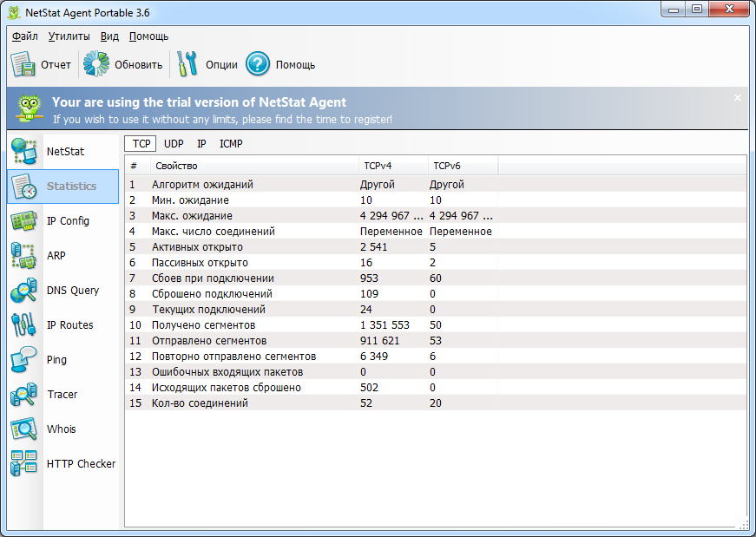Open the Ping speech bubble icon
Image resolution: width=756 pixels, height=537 pixels.
click(24, 360)
